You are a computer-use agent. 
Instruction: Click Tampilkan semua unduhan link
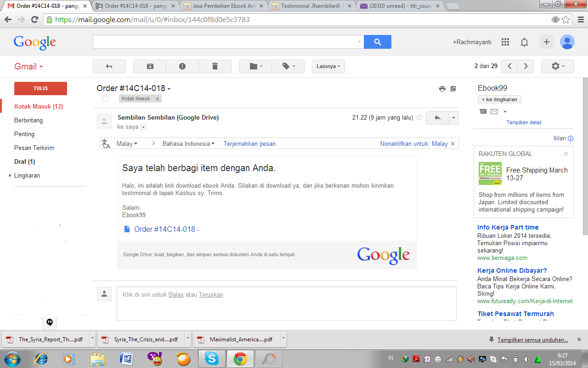[x=532, y=340]
